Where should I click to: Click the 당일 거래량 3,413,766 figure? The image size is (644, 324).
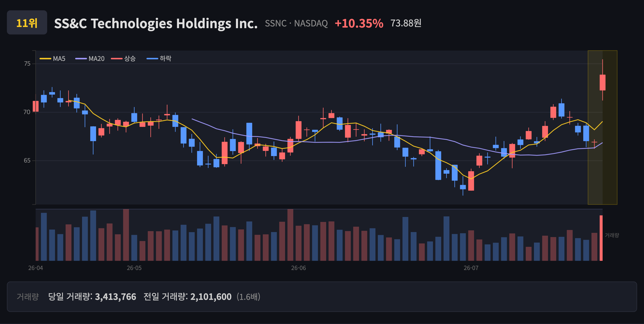92,297
